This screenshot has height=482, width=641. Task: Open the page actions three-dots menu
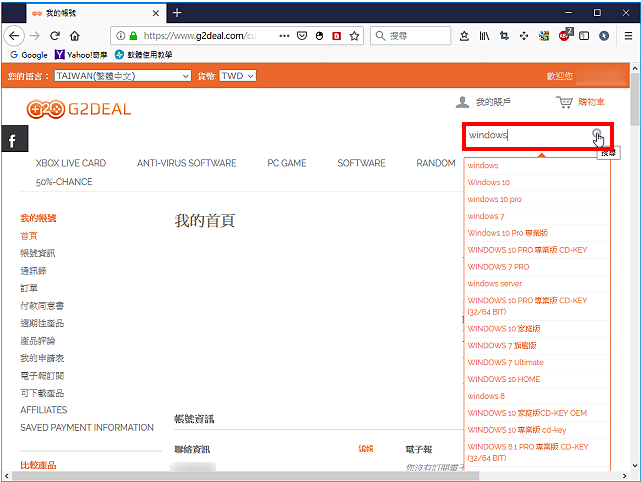(x=284, y=36)
